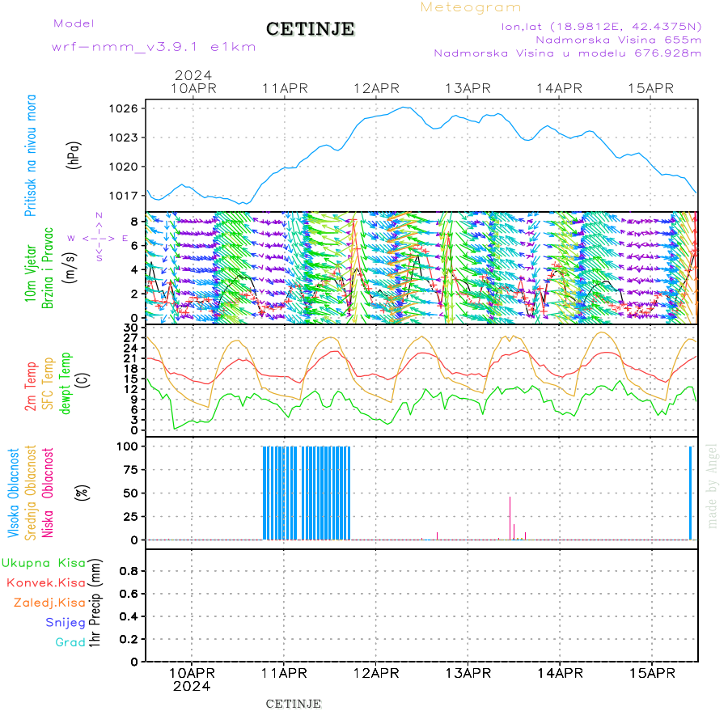Screen dimensions: 728x728
Task: Click the 1026 pressure axis value
Action: click(x=124, y=108)
